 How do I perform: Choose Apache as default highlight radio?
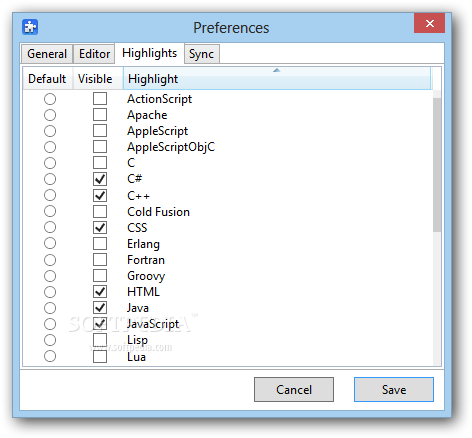tap(50, 115)
